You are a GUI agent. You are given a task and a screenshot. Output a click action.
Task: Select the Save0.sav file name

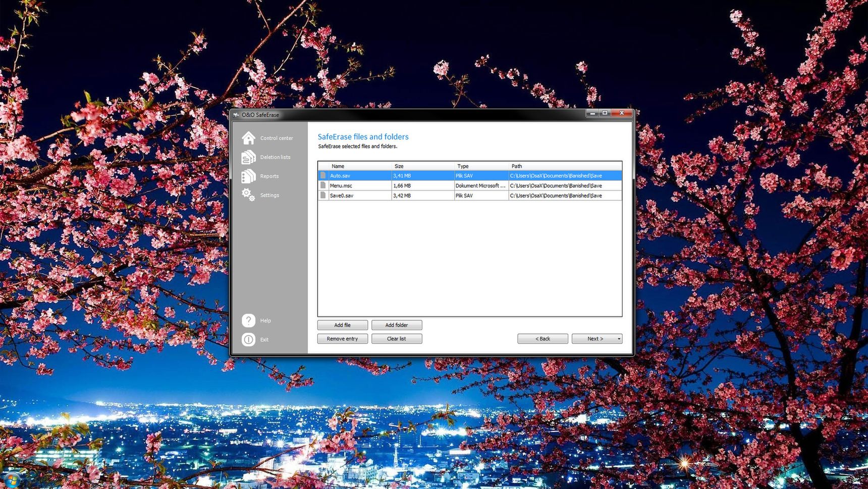coord(342,195)
